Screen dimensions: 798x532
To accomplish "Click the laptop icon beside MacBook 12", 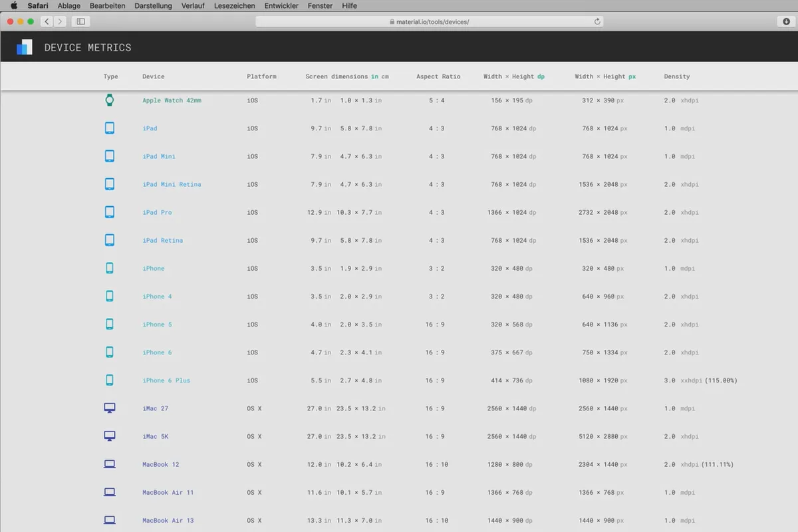I will tap(110, 464).
